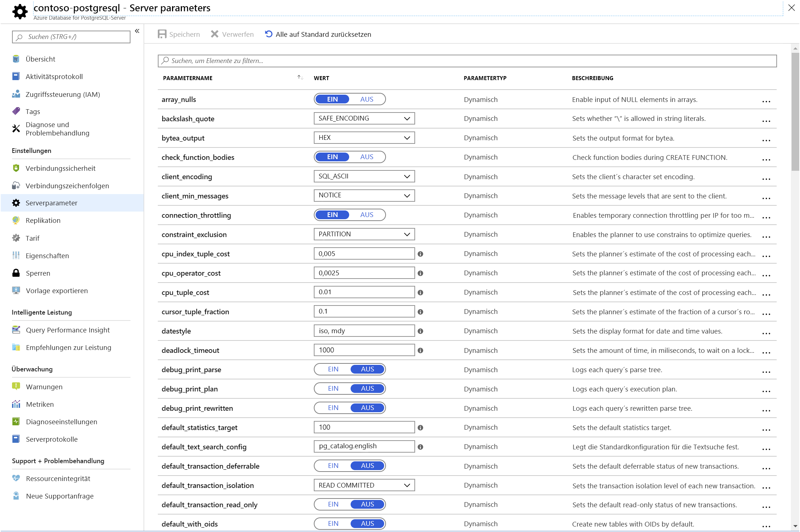Expand the backslash_quote SAFE_ENCODING dropdown
The image size is (800, 532).
point(364,118)
